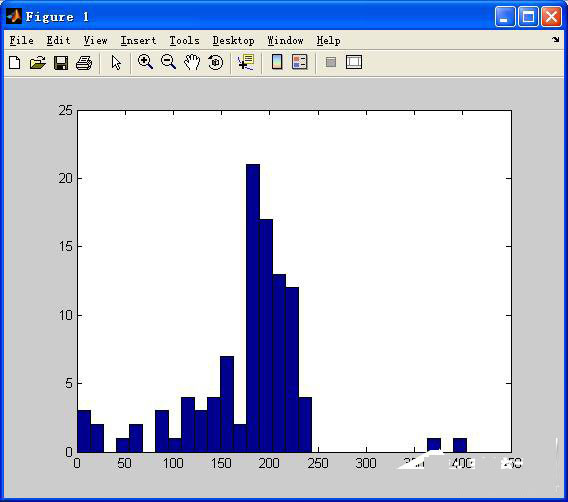Viewport: 568px width, 502px height.
Task: Click the x-axis label 250
Action: pyautogui.click(x=318, y=463)
